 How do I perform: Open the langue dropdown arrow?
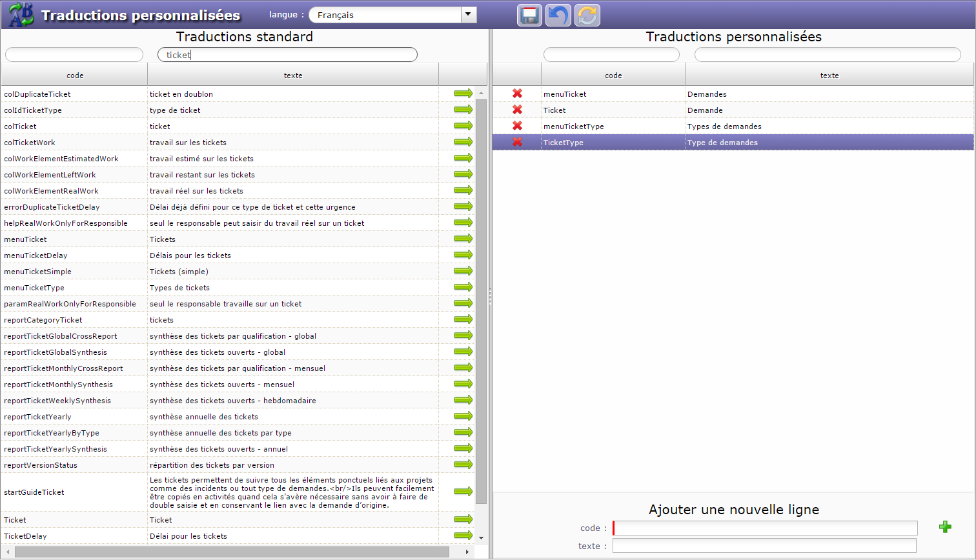click(x=469, y=15)
